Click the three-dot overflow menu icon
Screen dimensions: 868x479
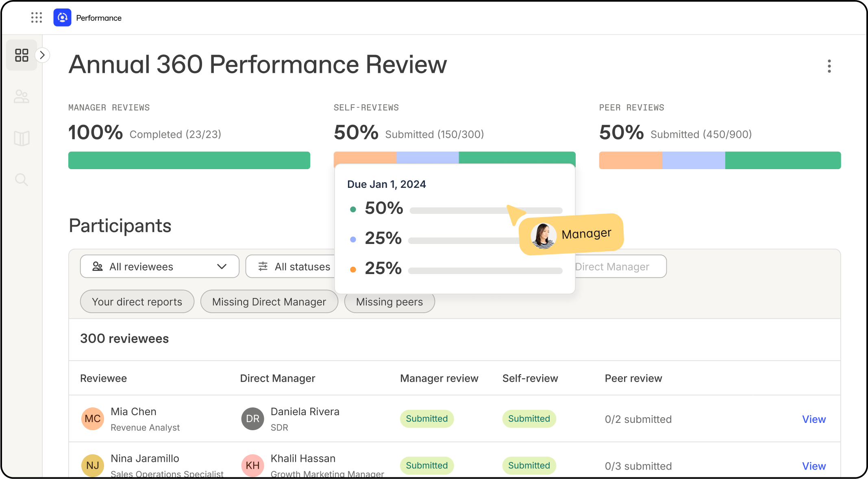pyautogui.click(x=830, y=66)
